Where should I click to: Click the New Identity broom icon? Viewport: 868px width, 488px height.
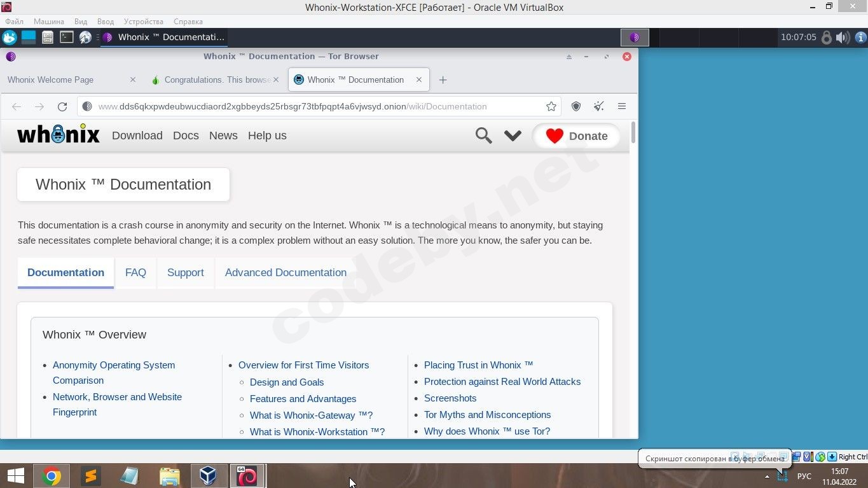(598, 106)
